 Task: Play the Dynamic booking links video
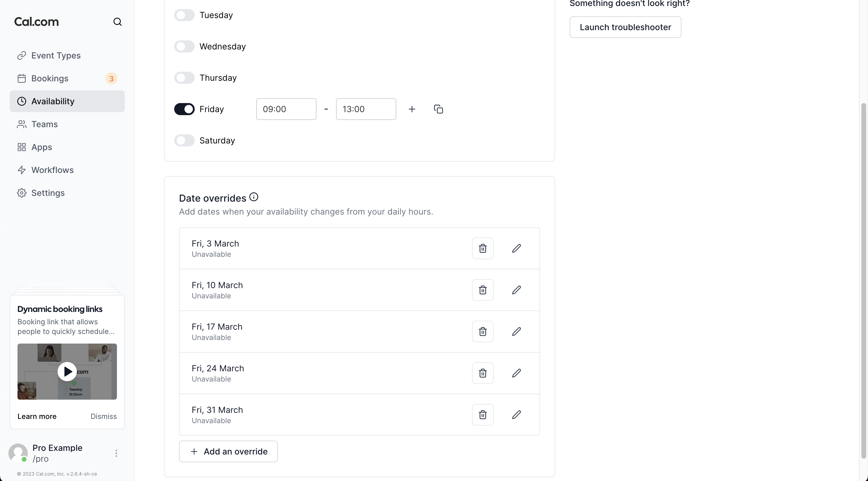(x=67, y=371)
